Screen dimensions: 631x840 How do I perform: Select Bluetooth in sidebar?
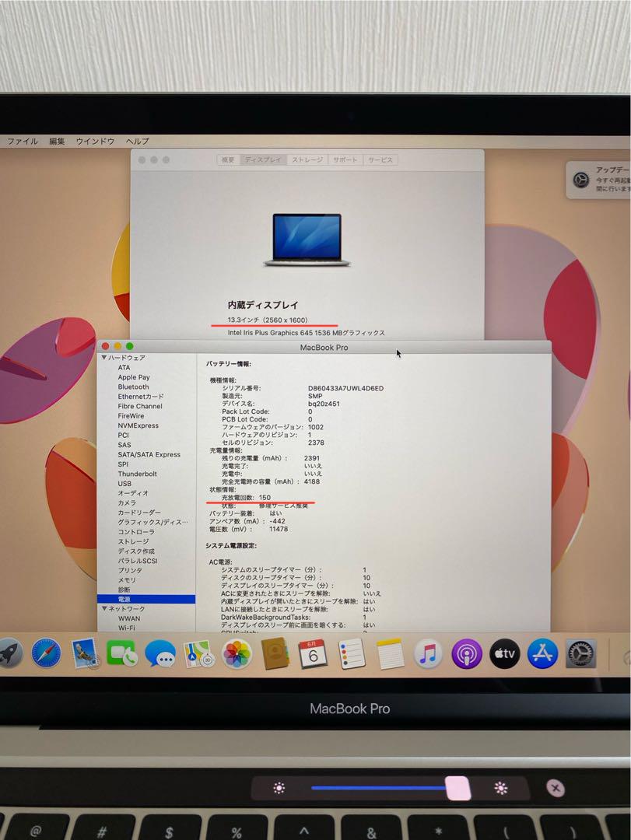(134, 387)
